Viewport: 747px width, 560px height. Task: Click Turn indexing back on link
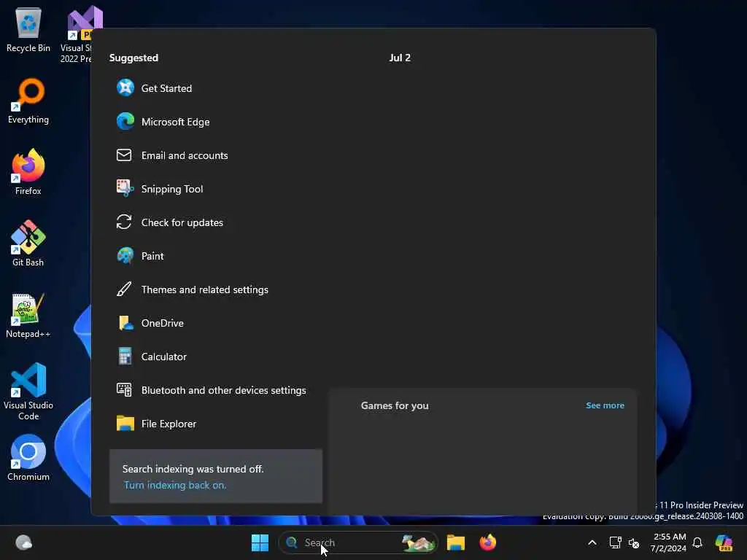[x=175, y=485]
